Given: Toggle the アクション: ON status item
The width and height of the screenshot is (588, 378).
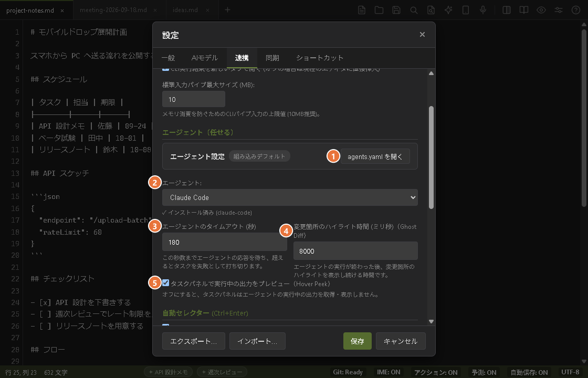Looking at the screenshot, I should (436, 372).
